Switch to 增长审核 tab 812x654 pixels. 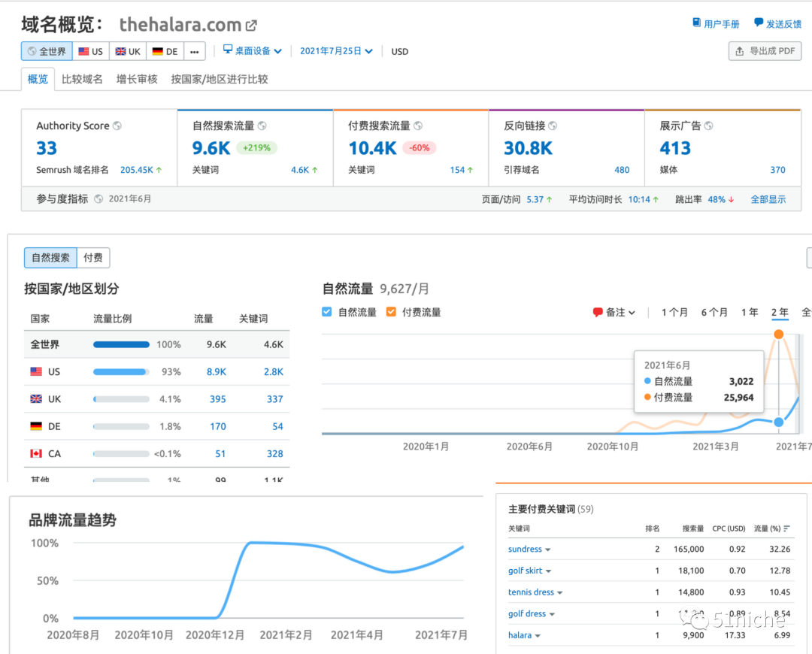(x=137, y=79)
